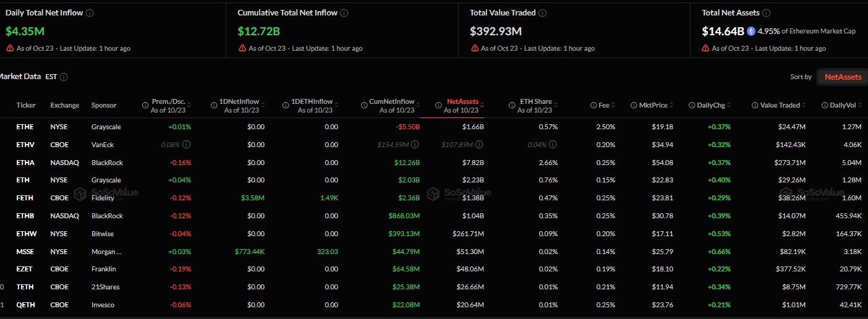Sort by Prem./Dsc. column arrows
868x319 pixels.
point(190,106)
